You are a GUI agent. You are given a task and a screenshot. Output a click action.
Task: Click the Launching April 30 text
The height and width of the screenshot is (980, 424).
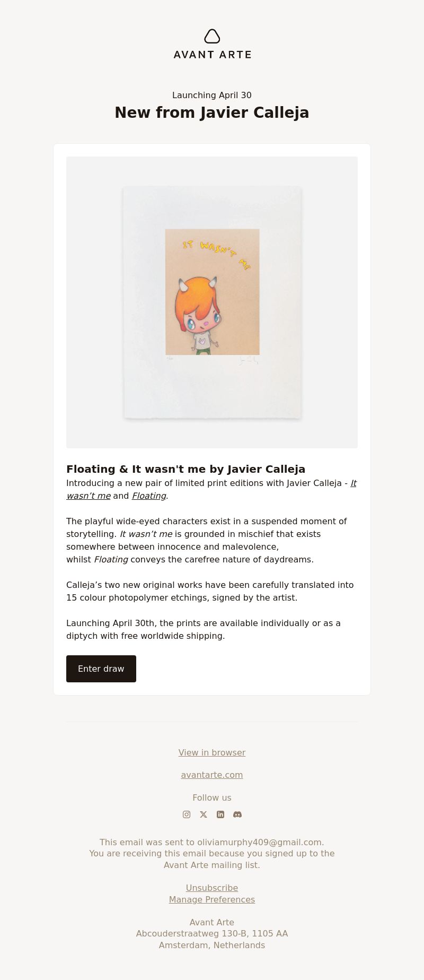212,95
